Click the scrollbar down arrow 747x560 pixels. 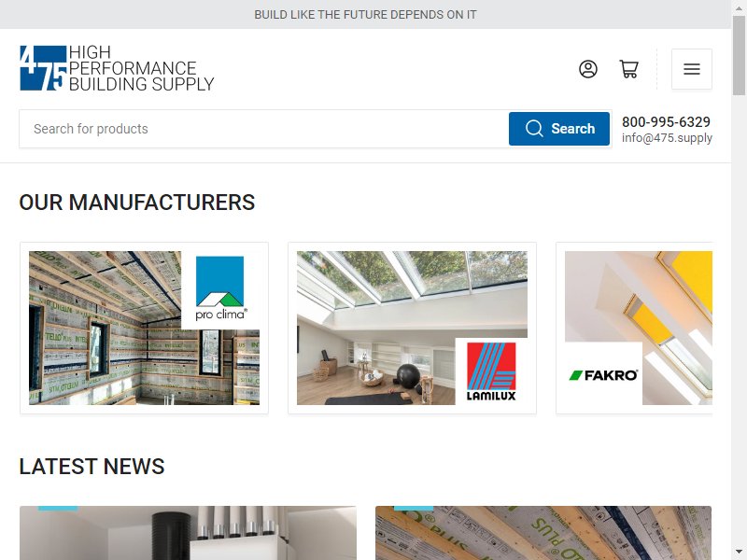click(739, 552)
